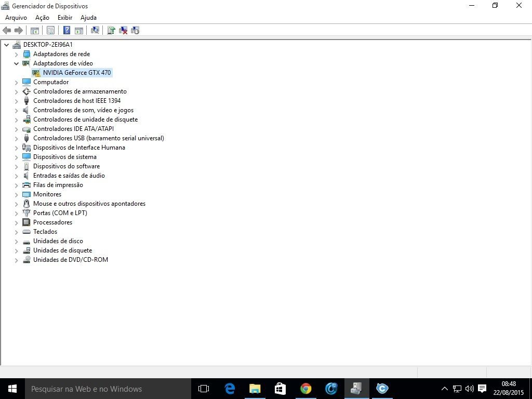Click the Unidades de DVD/CD-ROM disc icon
The height and width of the screenshot is (399, 532).
coord(26,260)
